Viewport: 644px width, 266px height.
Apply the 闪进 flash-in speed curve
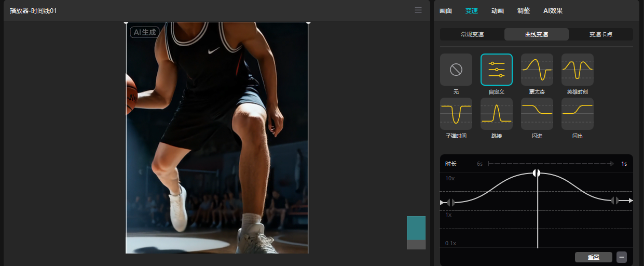click(x=537, y=114)
